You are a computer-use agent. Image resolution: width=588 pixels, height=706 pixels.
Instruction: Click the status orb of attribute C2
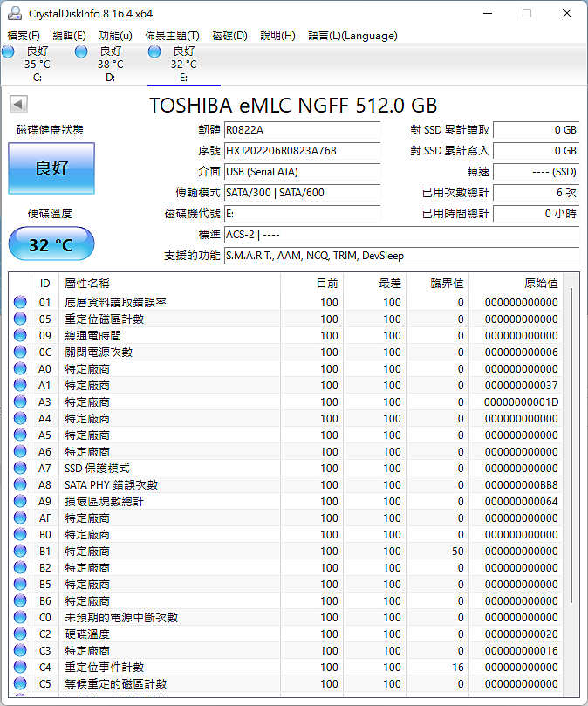(20, 634)
